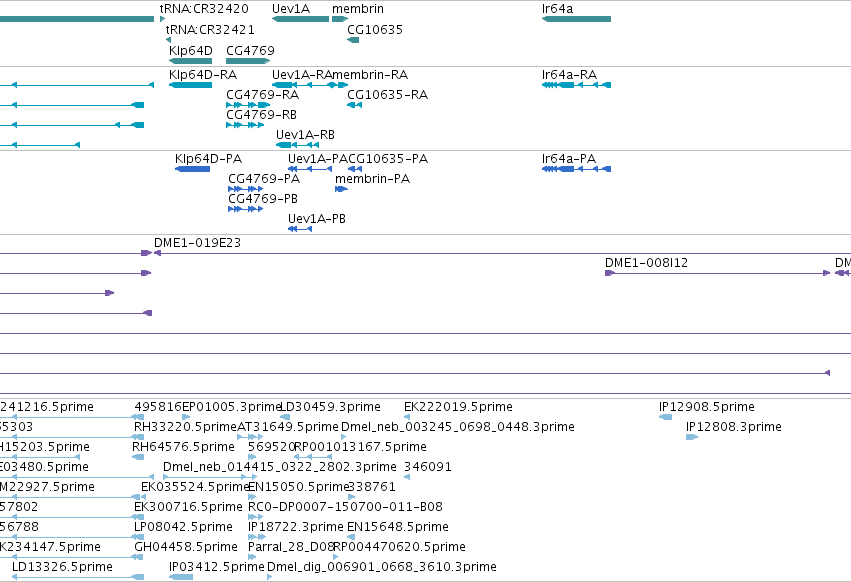Click the LD30459.3prime EST label
Viewport: 851px width, 582px height.
330,407
